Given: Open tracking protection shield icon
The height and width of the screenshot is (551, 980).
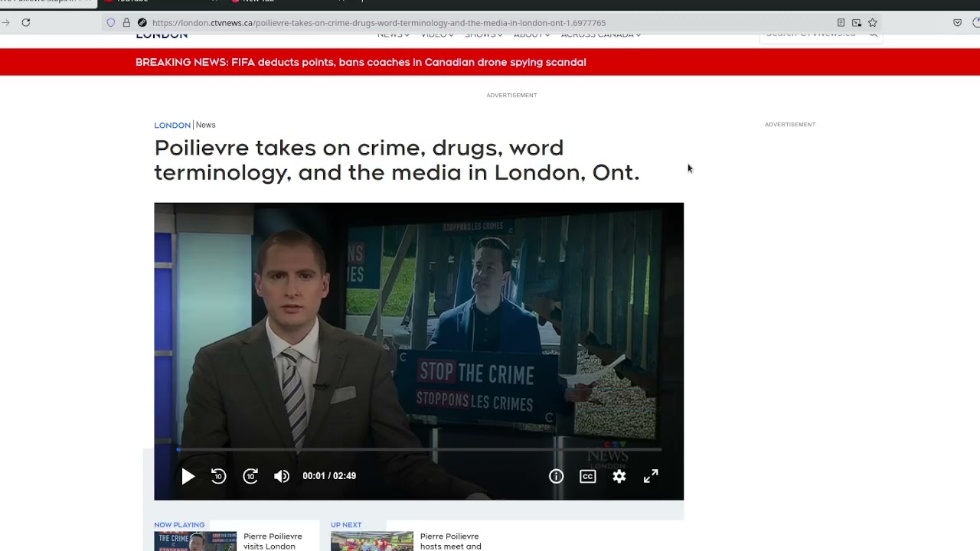Looking at the screenshot, I should click(111, 23).
